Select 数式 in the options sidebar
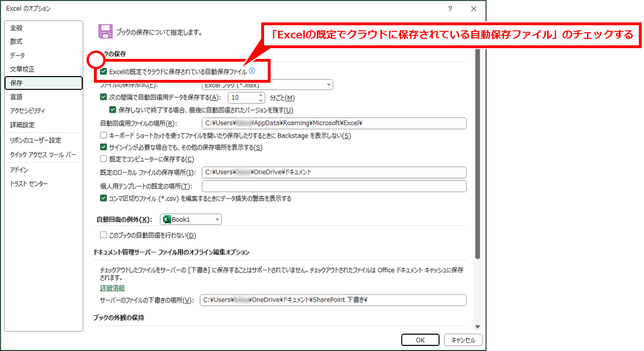 point(43,42)
